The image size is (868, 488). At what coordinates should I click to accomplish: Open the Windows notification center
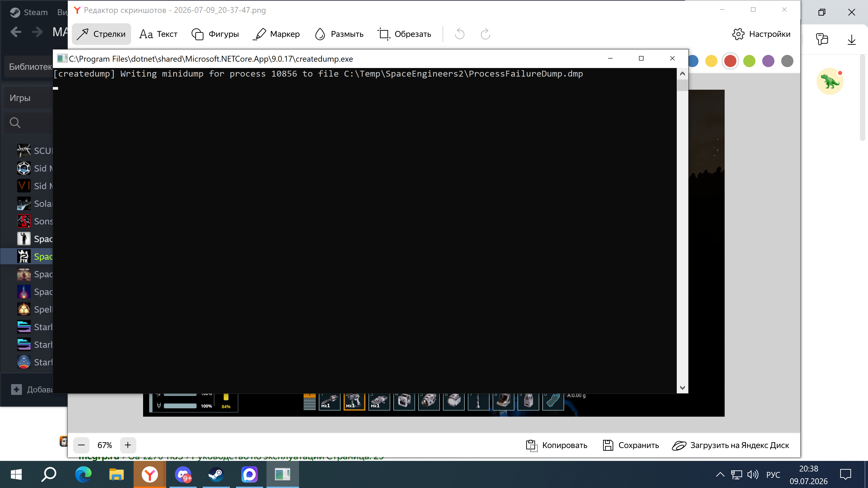click(x=846, y=474)
